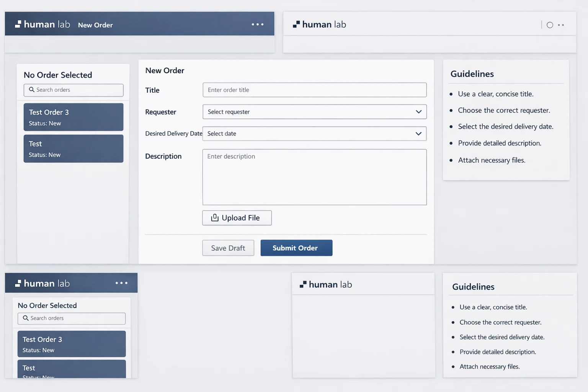Click the search magnifier icon in top order list

point(32,90)
